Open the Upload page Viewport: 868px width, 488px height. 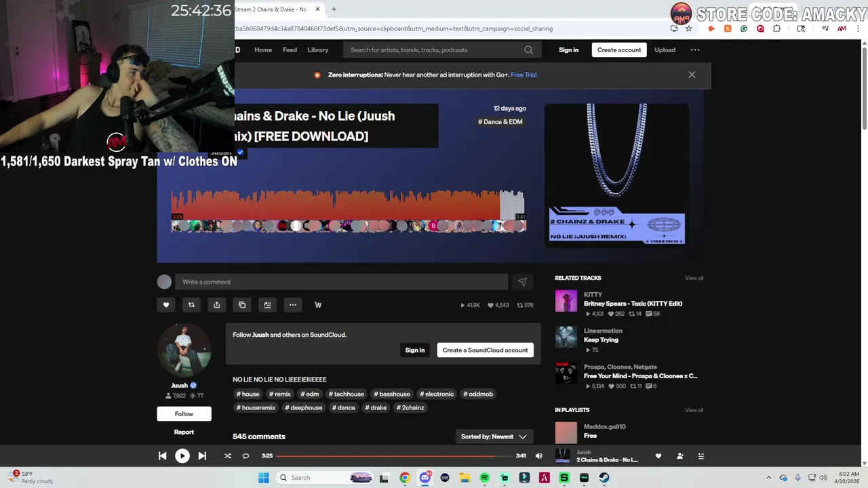tap(665, 49)
